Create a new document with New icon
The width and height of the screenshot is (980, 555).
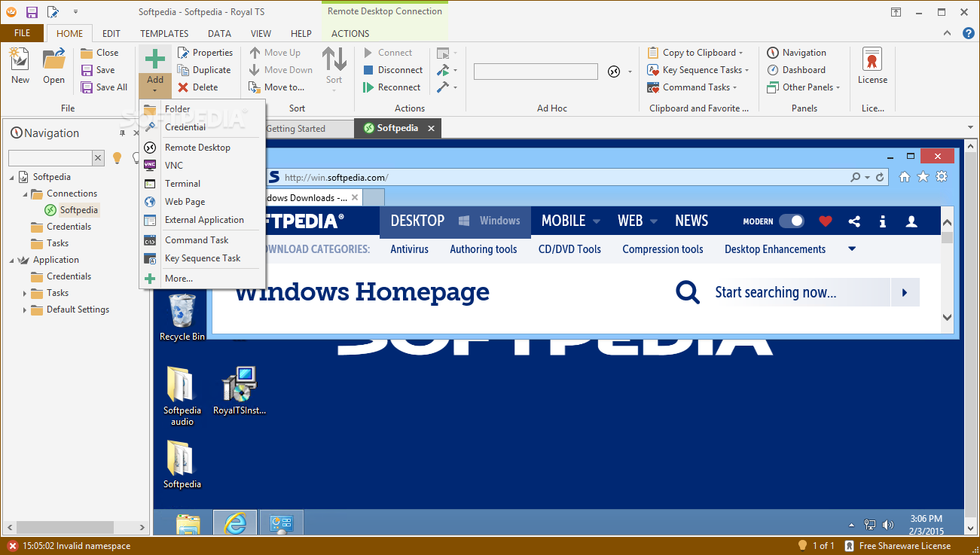[x=20, y=66]
